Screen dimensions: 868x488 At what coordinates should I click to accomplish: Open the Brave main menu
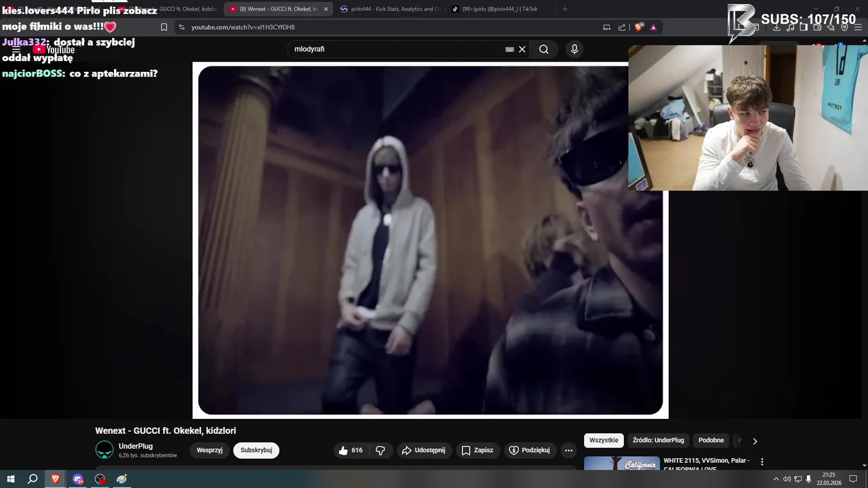click(x=859, y=27)
